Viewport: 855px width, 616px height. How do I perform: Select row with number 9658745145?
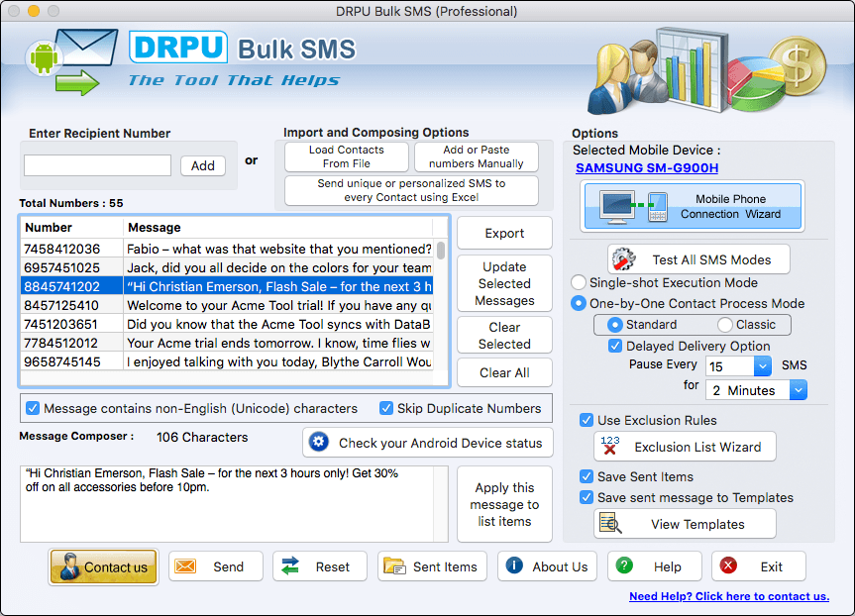tap(228, 361)
